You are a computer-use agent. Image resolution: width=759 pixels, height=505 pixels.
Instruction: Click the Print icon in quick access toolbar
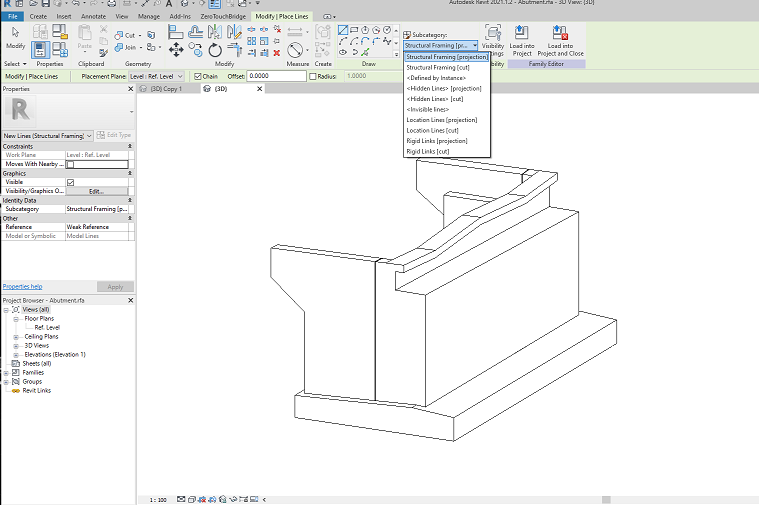(x=112, y=3)
